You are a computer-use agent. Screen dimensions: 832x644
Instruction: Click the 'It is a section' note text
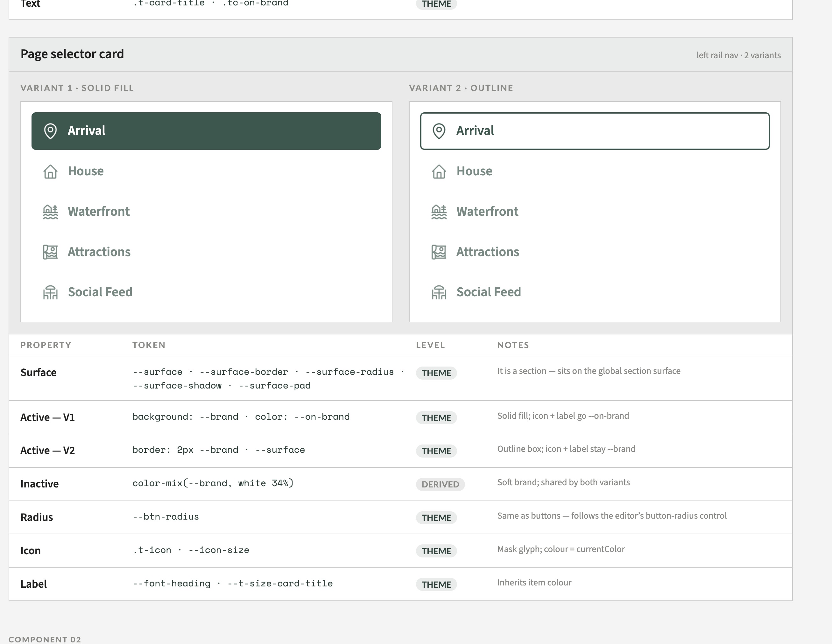[589, 371]
